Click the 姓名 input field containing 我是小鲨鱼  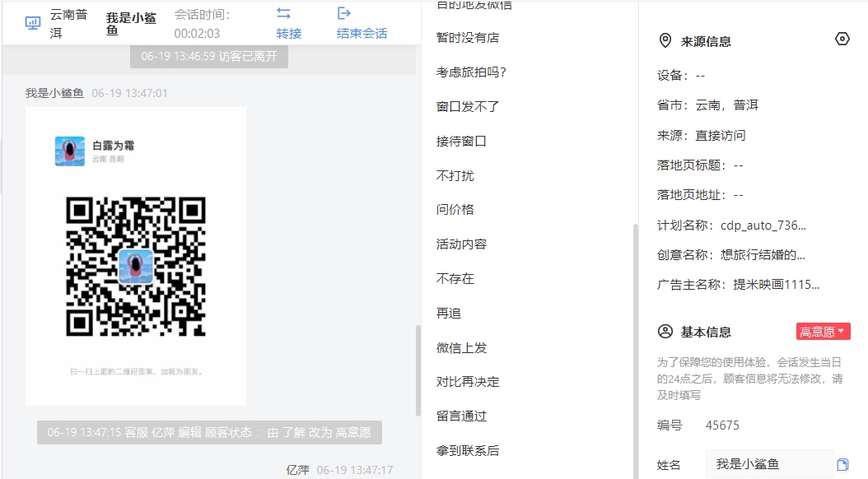(x=769, y=464)
